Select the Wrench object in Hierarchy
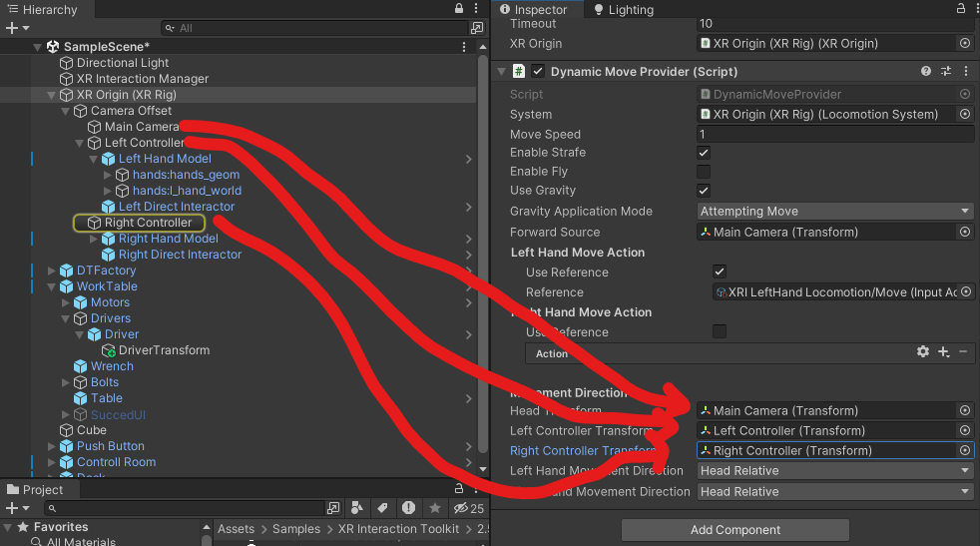Image resolution: width=980 pixels, height=546 pixels. click(x=112, y=366)
